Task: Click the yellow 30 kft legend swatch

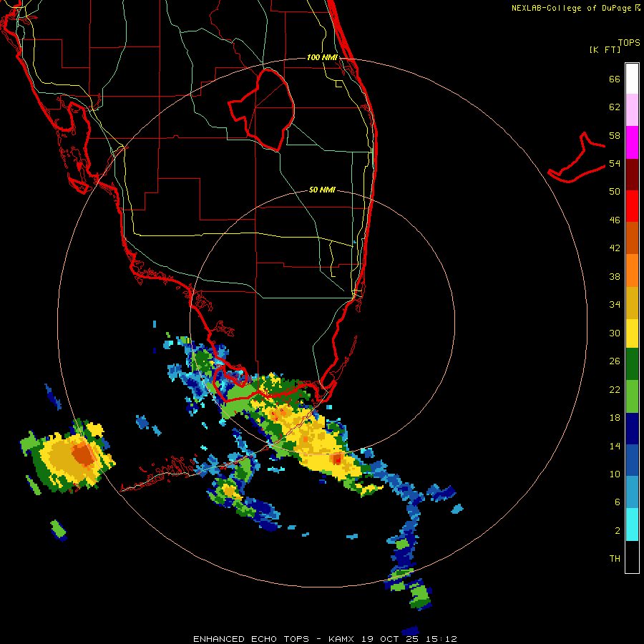Action: coord(632,333)
